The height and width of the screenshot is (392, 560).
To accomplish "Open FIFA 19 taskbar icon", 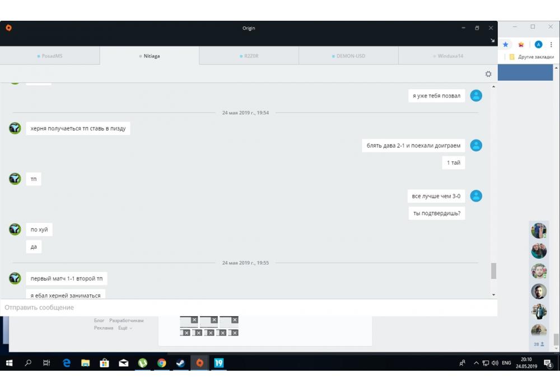I will 218,363.
